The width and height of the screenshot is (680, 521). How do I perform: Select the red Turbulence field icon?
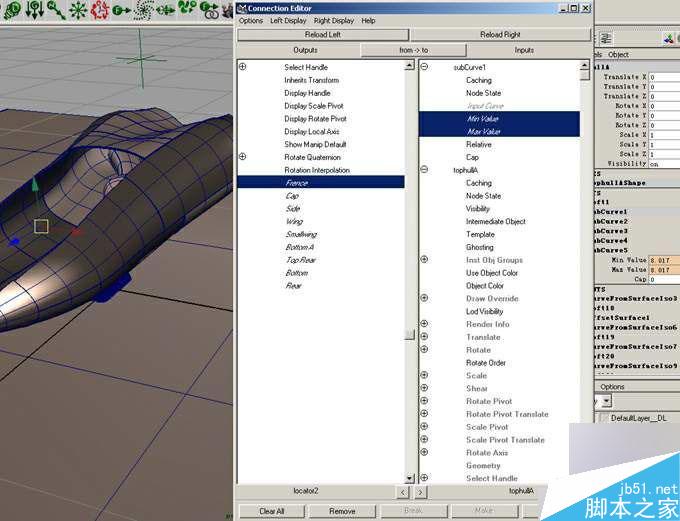tap(100, 10)
